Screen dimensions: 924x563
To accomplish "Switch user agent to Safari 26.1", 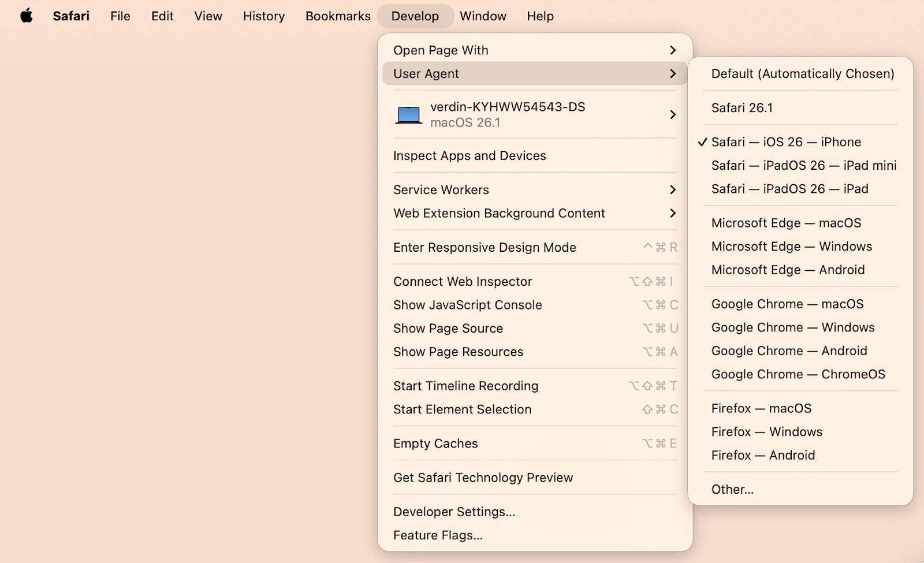I will [x=742, y=108].
